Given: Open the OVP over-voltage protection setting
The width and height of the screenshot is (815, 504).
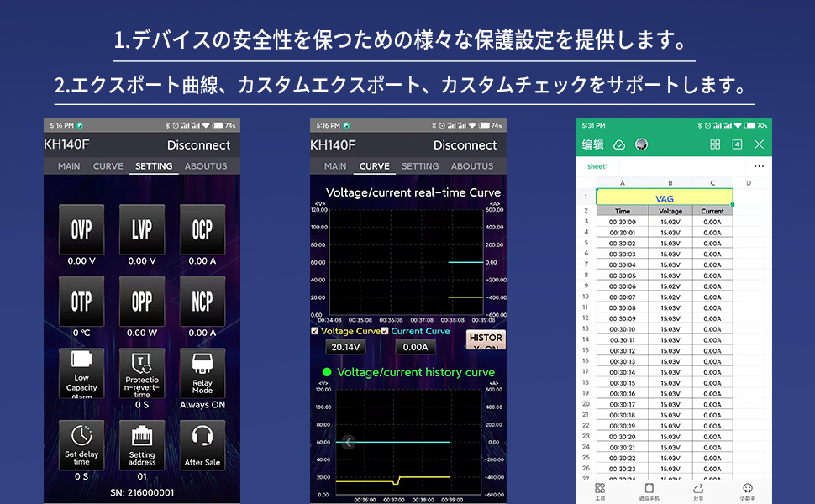Looking at the screenshot, I should [81, 228].
